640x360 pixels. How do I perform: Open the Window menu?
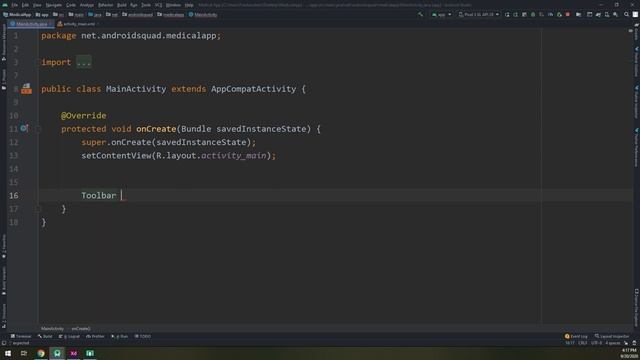click(x=173, y=5)
